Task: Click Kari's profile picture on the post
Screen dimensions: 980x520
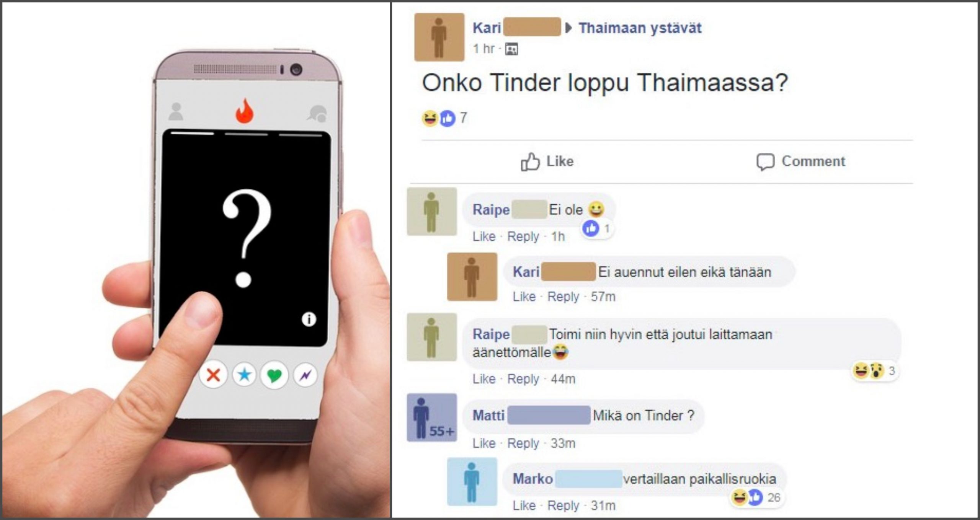Action: pos(439,37)
